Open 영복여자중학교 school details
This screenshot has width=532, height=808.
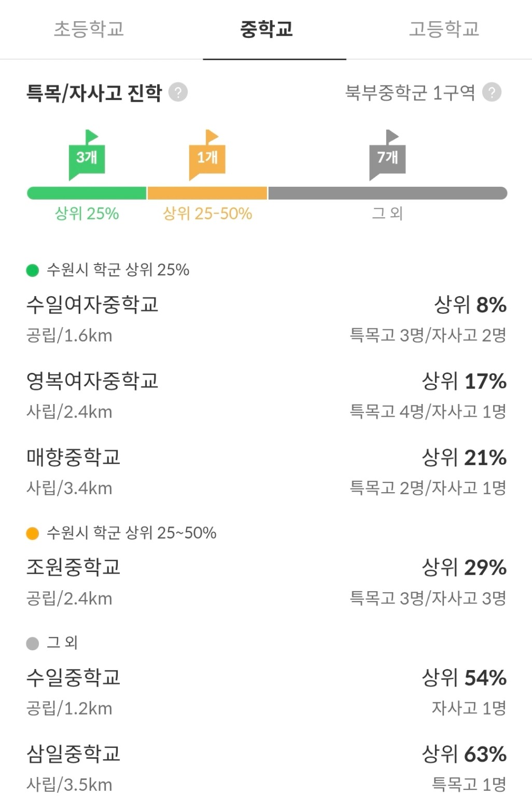pos(92,381)
